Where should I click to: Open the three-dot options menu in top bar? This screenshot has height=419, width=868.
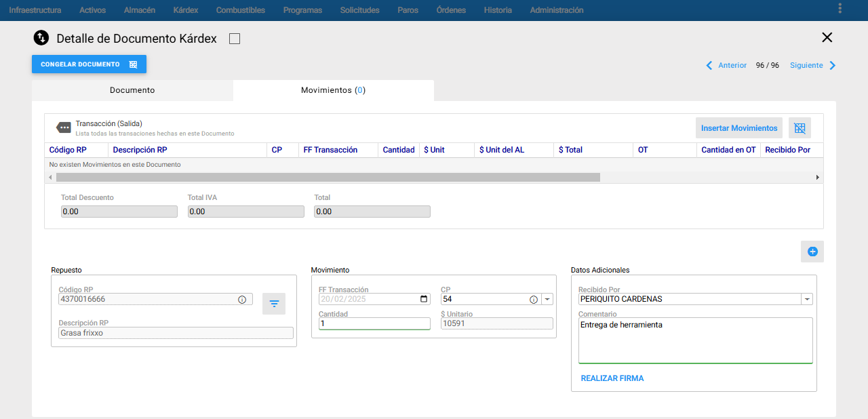[840, 9]
